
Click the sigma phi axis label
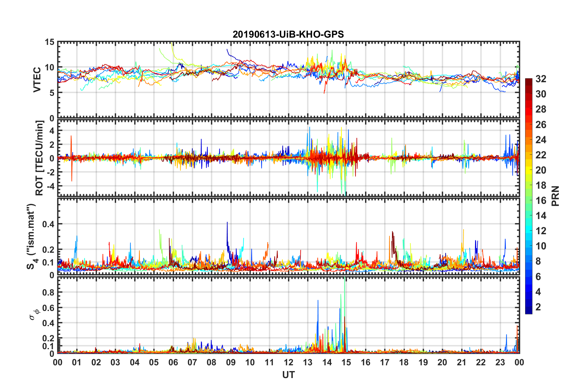(34, 314)
